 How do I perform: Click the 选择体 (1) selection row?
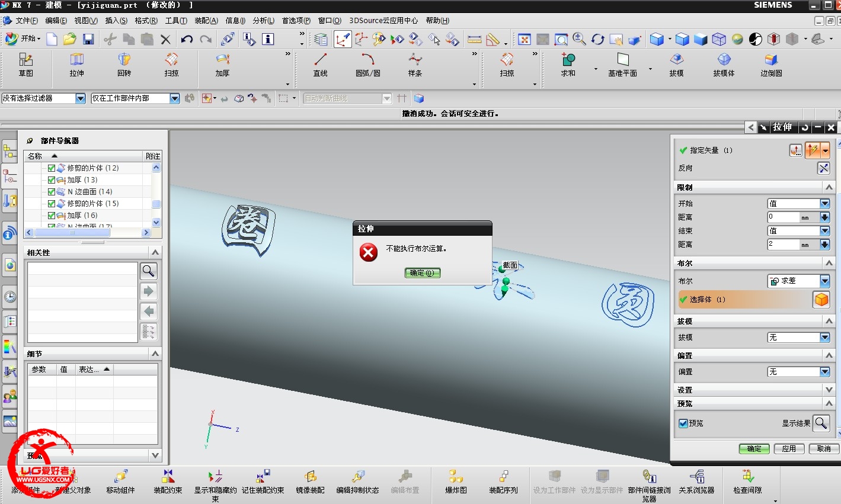click(x=745, y=300)
